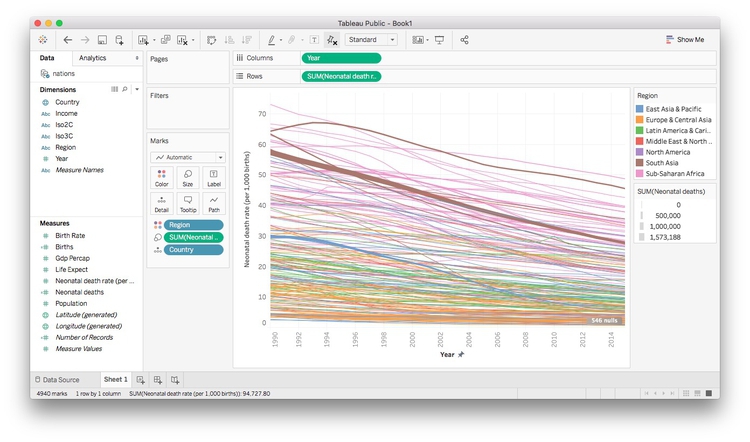The image size is (750, 442).
Task: Switch the Dimensions list view icon
Action: (x=114, y=89)
